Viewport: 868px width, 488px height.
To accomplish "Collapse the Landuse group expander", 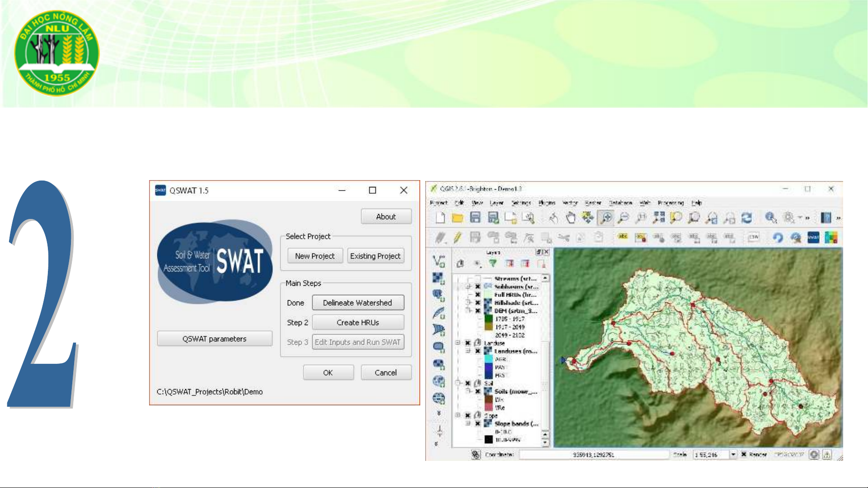I will [458, 343].
